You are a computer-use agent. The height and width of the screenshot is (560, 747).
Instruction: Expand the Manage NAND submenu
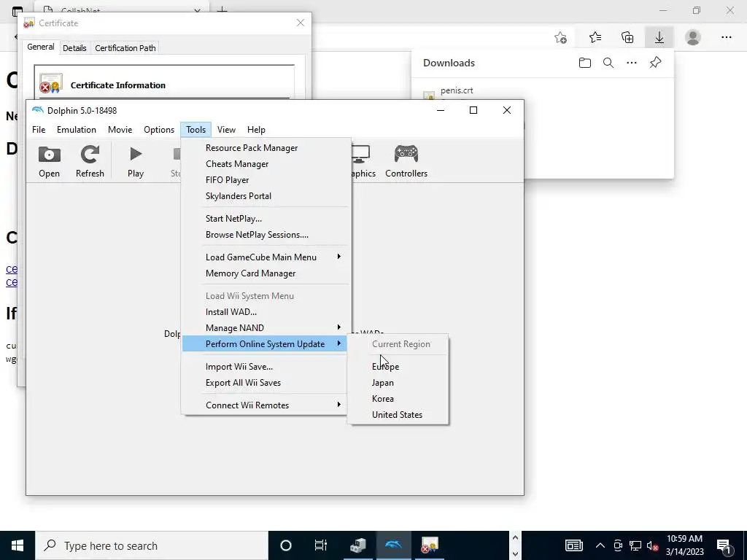(266, 328)
